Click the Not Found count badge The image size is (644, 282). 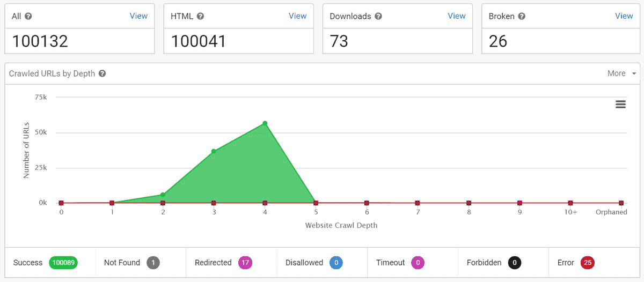click(x=153, y=263)
